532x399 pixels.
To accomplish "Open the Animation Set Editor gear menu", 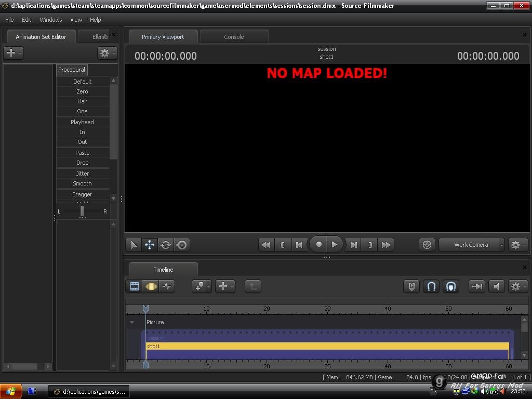I will point(107,53).
